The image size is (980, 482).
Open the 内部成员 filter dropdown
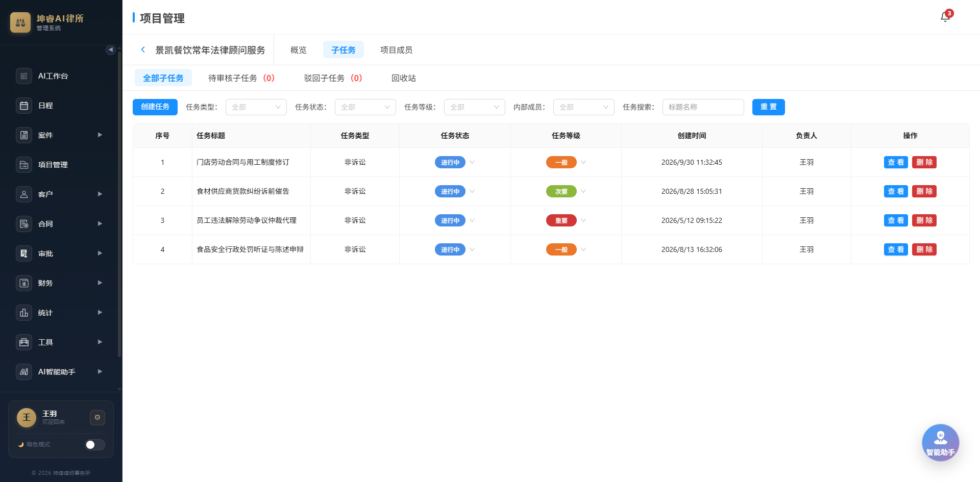(584, 107)
